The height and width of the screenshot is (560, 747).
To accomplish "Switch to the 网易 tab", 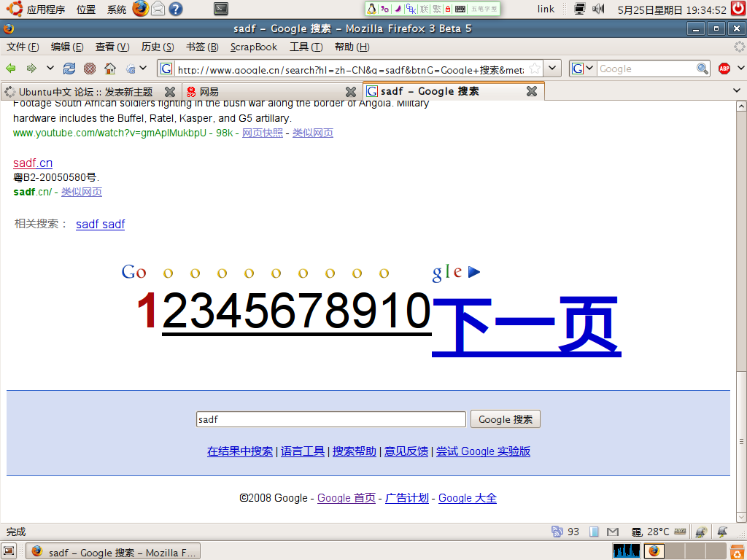I will pos(271,91).
